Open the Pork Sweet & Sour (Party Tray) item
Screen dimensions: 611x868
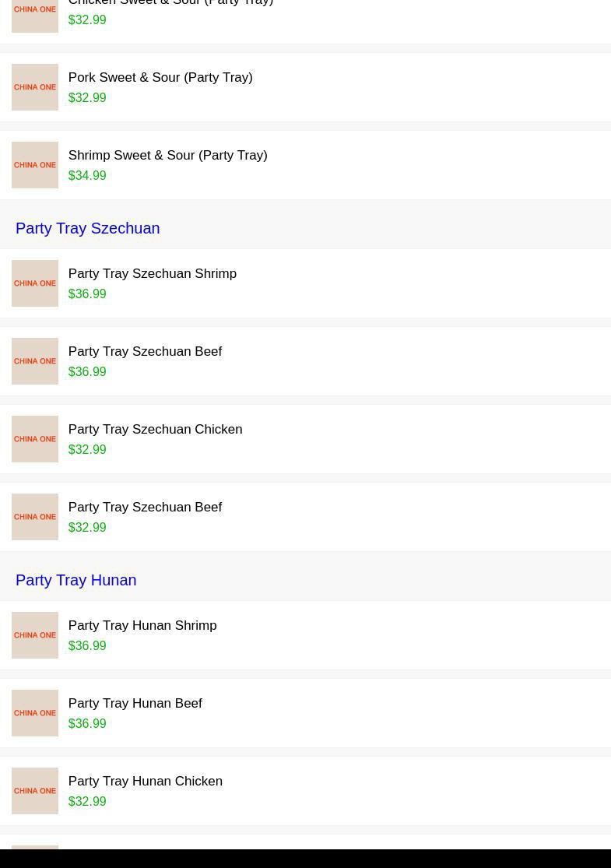point(160,78)
